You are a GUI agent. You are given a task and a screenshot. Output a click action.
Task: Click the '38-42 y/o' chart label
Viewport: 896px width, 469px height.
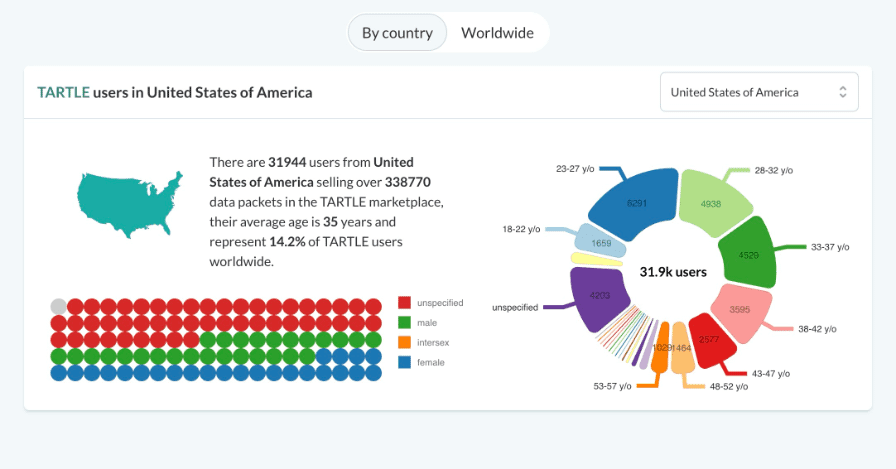click(817, 329)
